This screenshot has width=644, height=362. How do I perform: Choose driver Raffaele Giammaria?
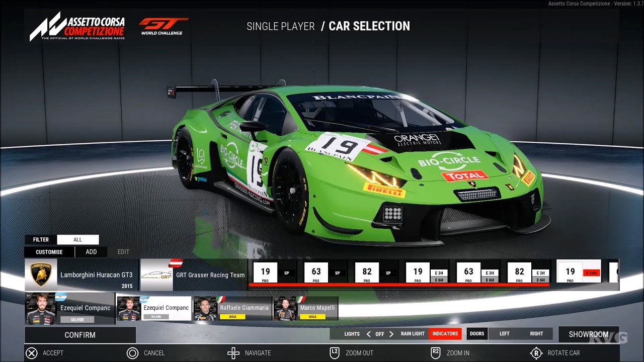(233, 308)
